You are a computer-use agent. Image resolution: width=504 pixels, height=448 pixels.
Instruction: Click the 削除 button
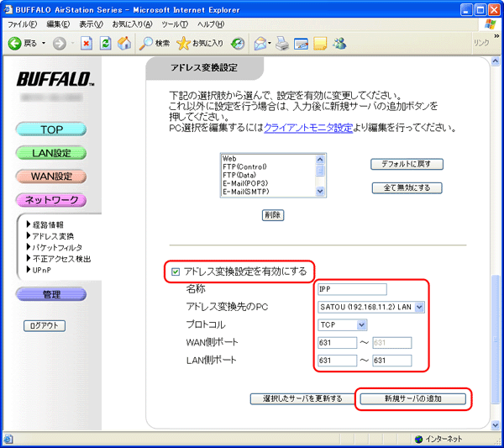(273, 215)
